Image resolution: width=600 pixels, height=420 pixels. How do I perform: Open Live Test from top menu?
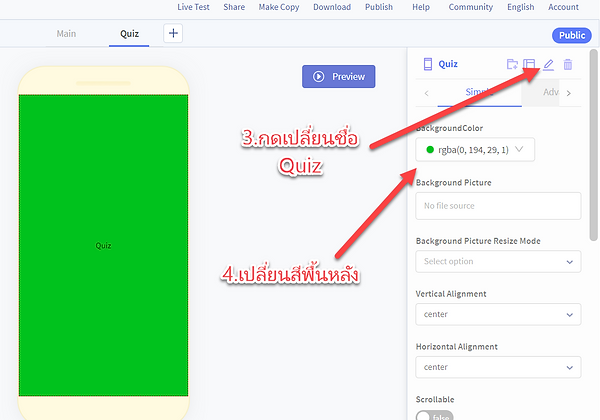click(x=193, y=7)
